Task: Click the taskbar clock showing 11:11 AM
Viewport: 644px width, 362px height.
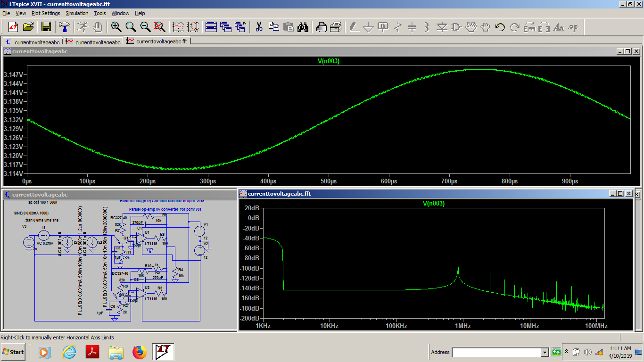Action: coord(620,352)
